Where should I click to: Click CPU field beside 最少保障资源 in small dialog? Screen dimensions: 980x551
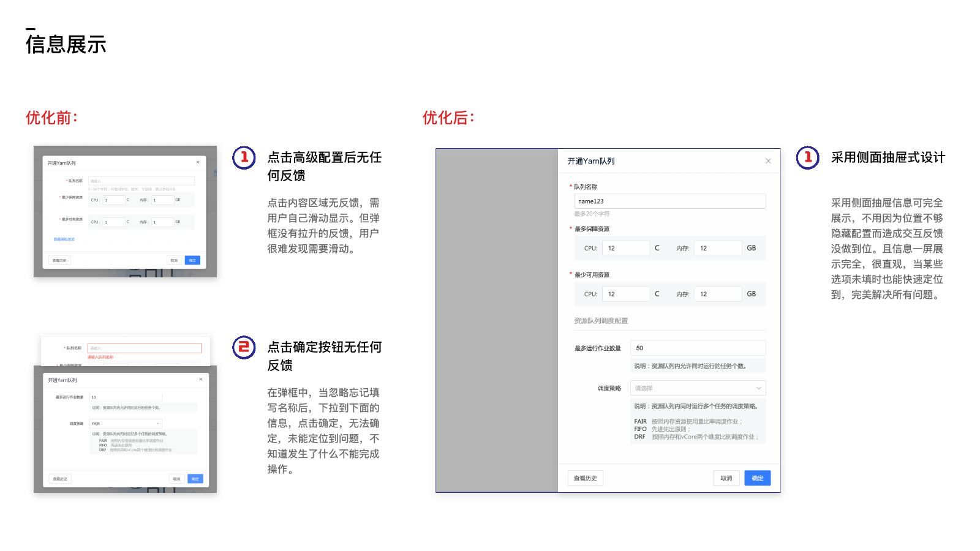114,200
